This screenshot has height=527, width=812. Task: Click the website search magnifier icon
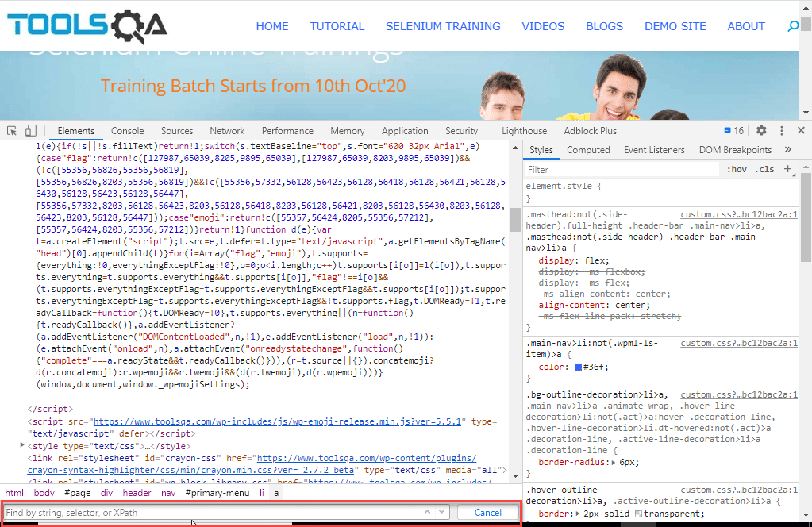click(792, 26)
